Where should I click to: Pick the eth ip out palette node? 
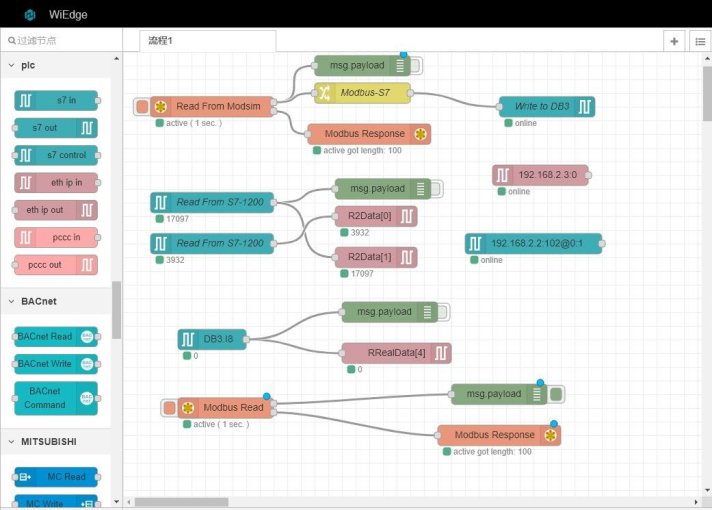(x=56, y=210)
